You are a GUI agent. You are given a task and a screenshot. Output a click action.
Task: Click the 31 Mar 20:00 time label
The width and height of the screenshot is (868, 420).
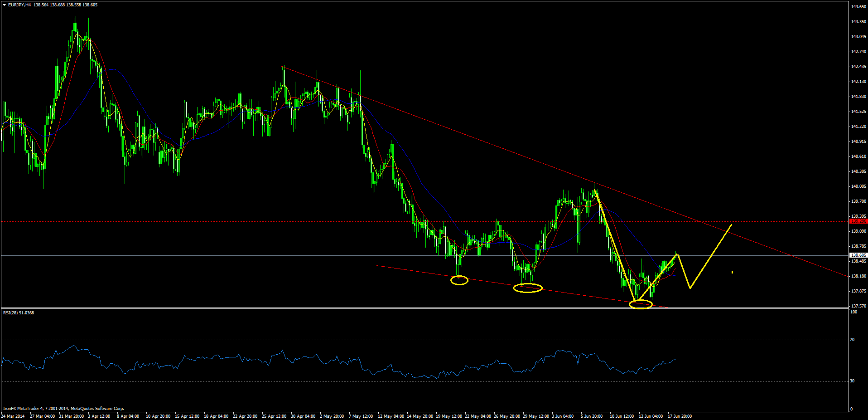coord(72,416)
